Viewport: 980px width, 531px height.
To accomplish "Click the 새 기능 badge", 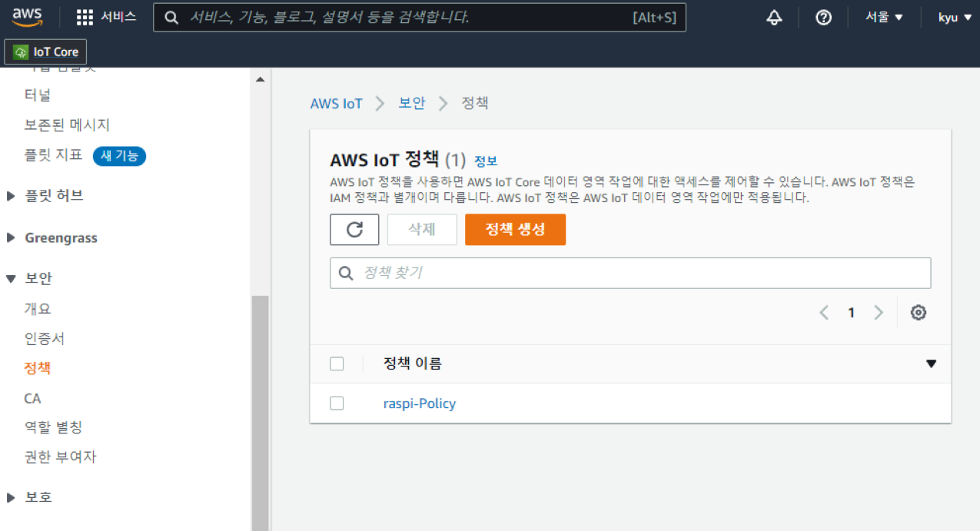I will [x=119, y=156].
